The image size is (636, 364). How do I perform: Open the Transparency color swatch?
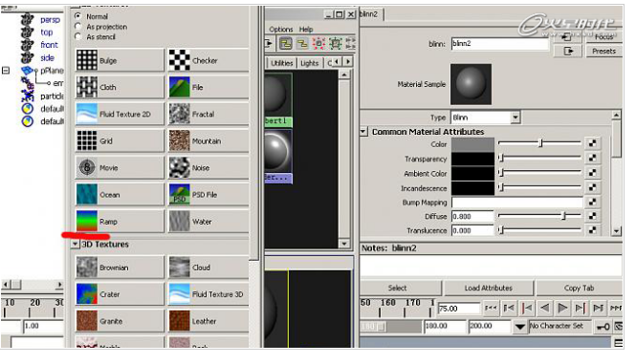473,159
